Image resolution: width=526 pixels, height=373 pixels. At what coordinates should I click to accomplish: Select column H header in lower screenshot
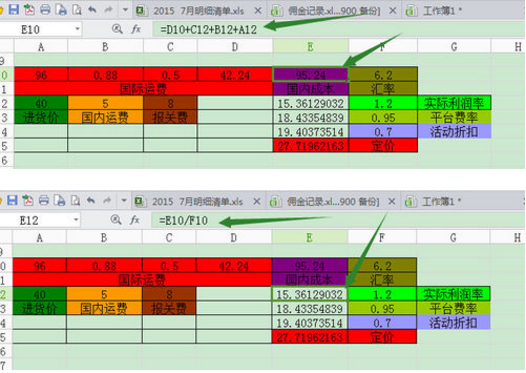(508, 238)
